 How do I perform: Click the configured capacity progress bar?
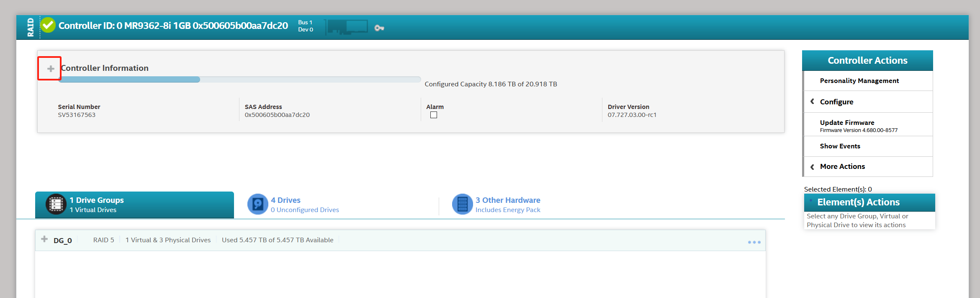coord(239,80)
